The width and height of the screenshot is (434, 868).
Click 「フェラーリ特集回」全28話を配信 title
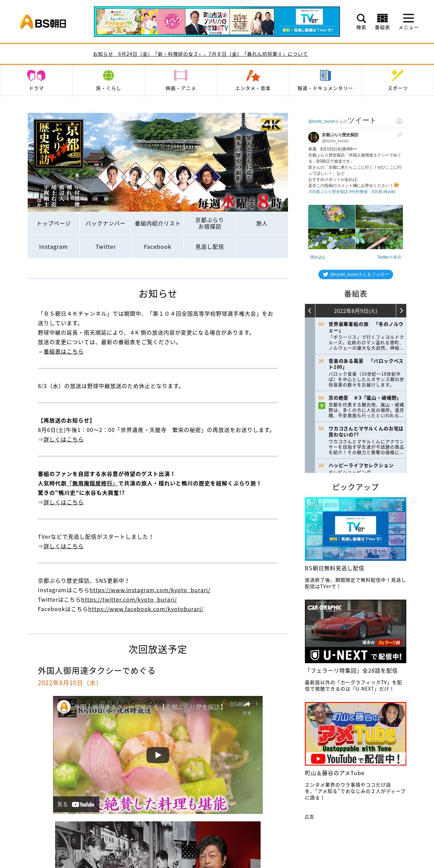(x=351, y=671)
